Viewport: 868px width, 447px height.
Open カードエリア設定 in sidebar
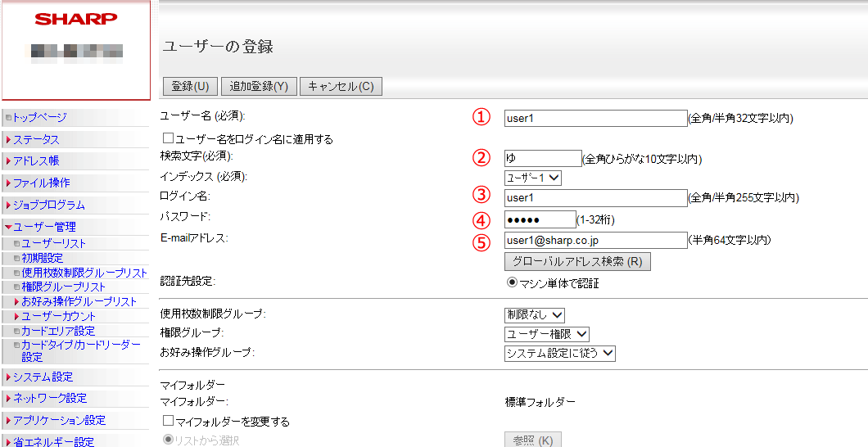coord(58,331)
